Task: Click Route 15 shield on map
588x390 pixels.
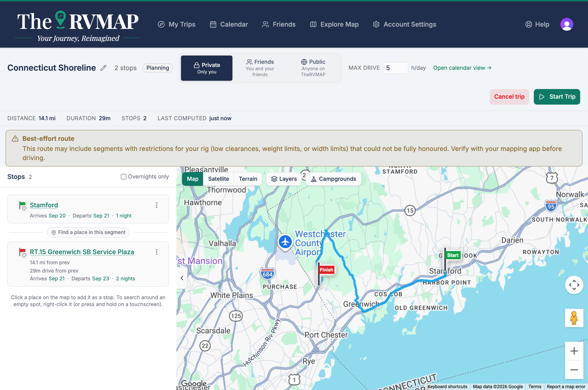Action: 410,211
